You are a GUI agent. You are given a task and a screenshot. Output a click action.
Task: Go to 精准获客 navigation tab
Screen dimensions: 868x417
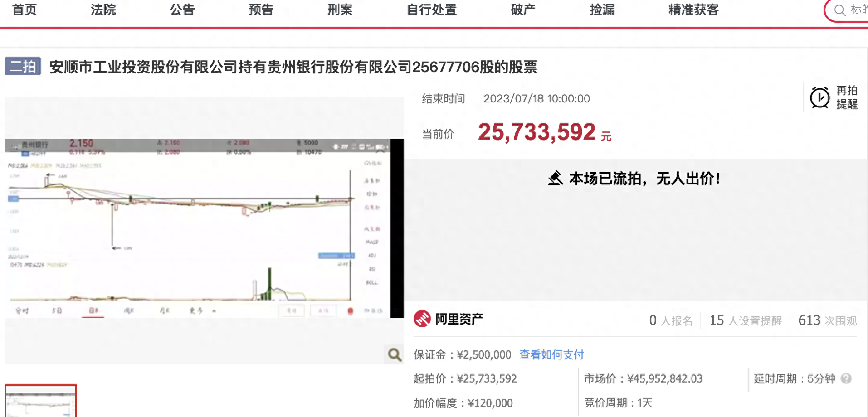coord(693,10)
